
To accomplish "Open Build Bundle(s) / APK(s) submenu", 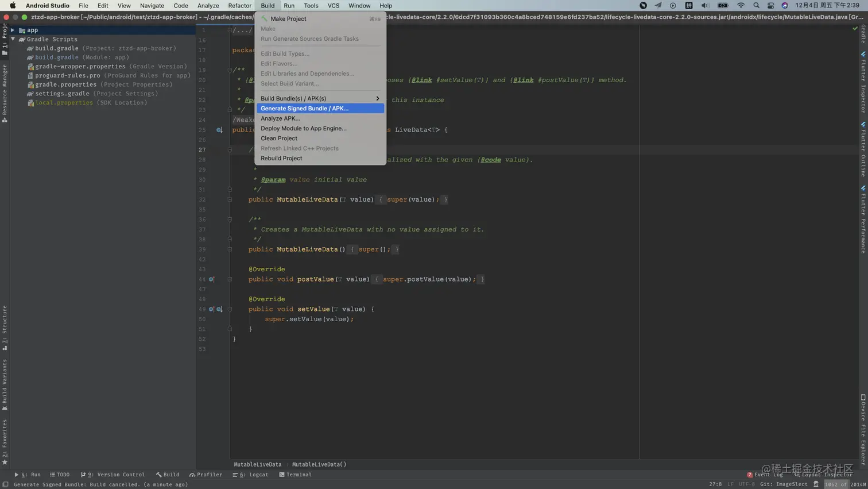I will click(x=320, y=98).
